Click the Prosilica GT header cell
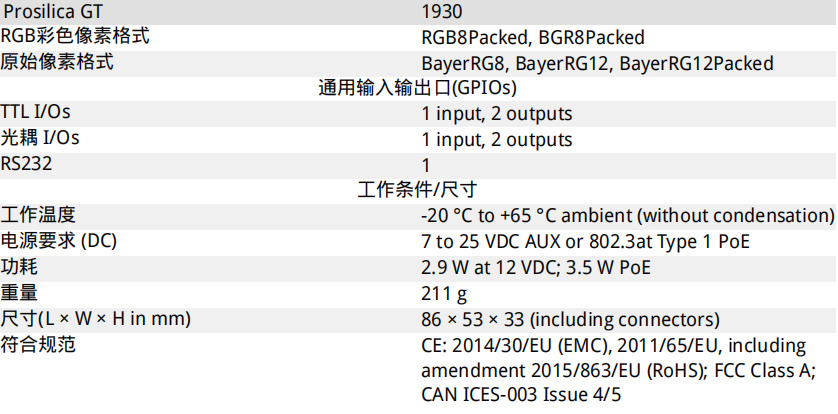This screenshot has width=838, height=414. point(52,11)
